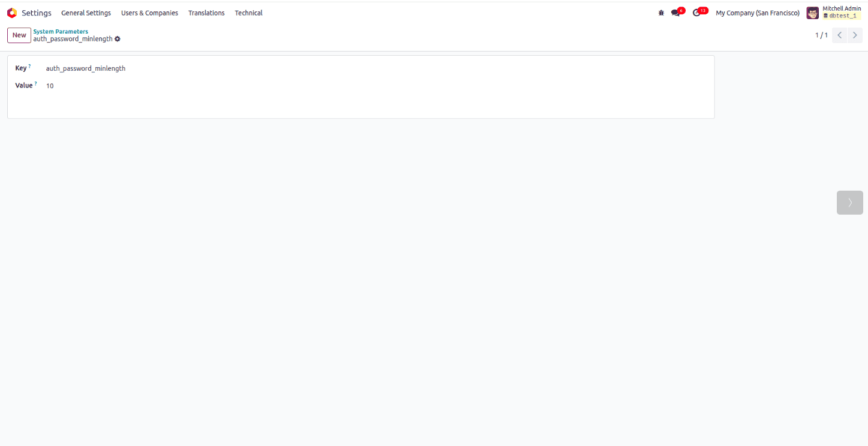Edit the Value field containing 10
Image resolution: width=868 pixels, height=446 pixels.
(376, 86)
